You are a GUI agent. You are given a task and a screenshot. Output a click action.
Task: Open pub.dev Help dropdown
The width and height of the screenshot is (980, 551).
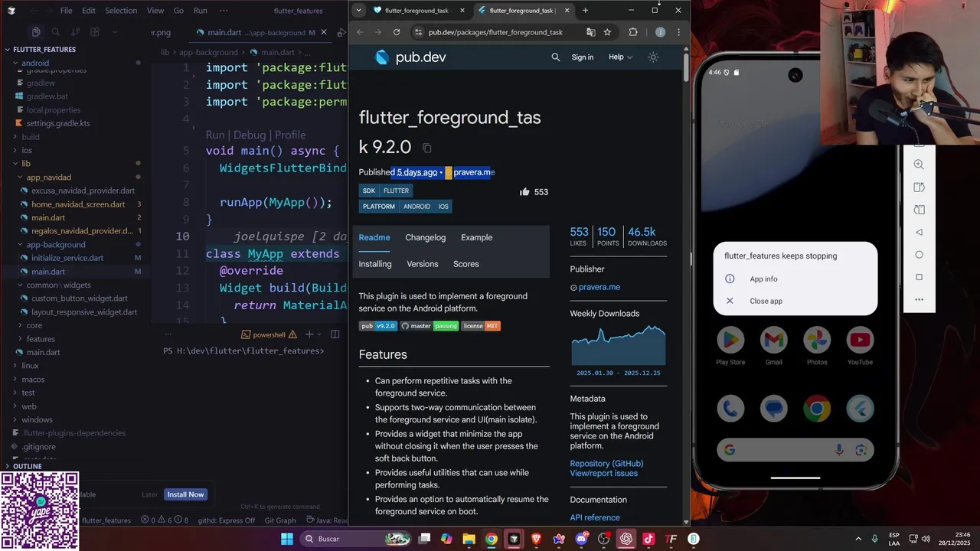pyautogui.click(x=620, y=57)
